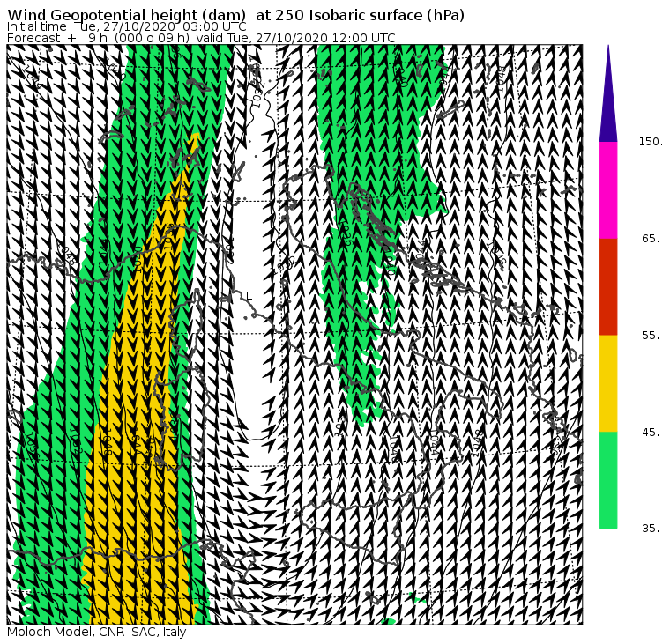The image size is (670, 644).
Task: Click the red 55–65 legend band
Action: coord(608,287)
